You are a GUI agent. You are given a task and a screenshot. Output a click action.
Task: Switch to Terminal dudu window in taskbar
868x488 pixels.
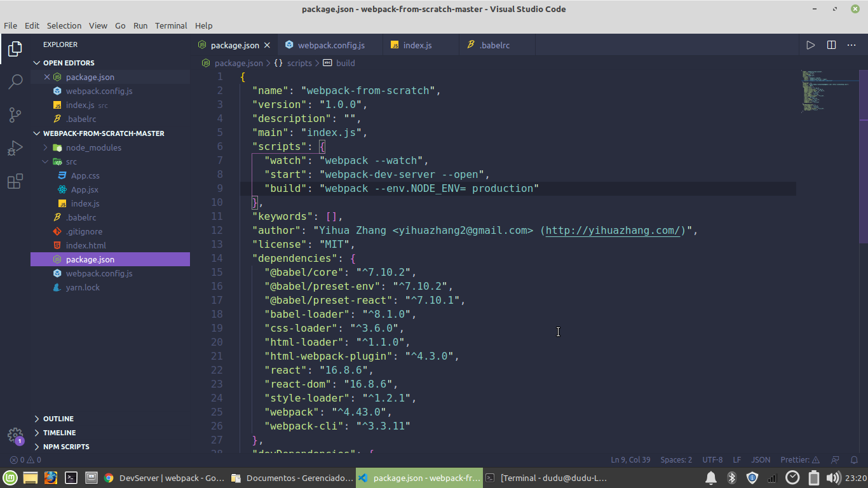tap(545, 478)
